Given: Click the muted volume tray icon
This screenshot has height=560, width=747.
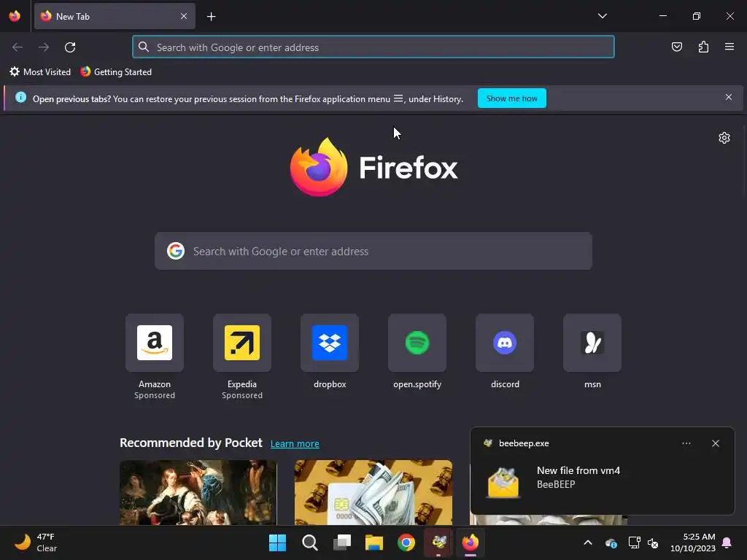Looking at the screenshot, I should point(653,542).
